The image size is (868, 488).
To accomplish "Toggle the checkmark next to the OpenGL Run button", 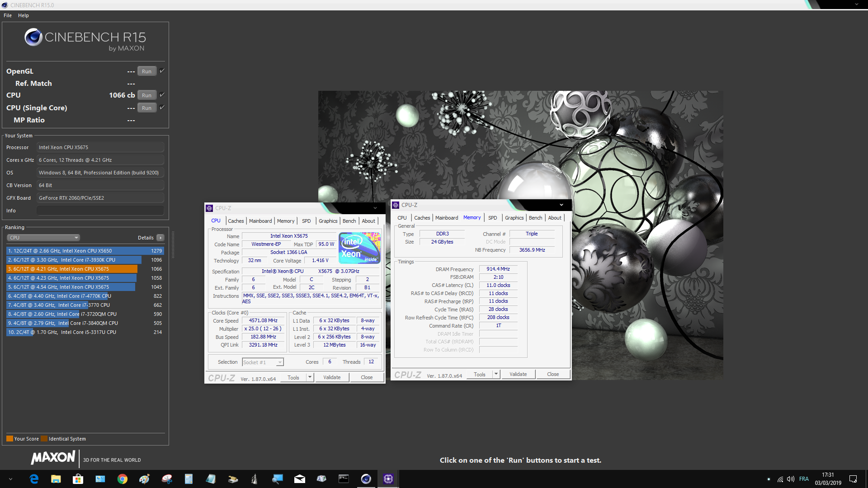I will point(162,70).
